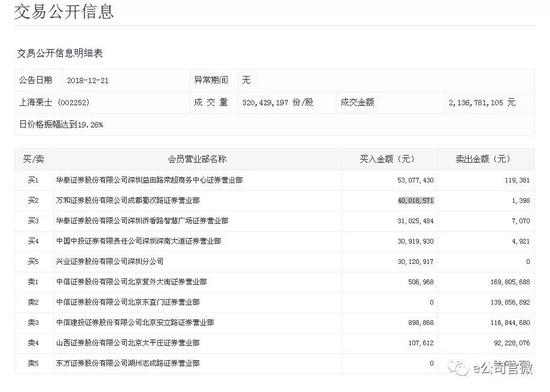Select the 卖2 row label
Screen dimensions: 550x392
click(33, 302)
